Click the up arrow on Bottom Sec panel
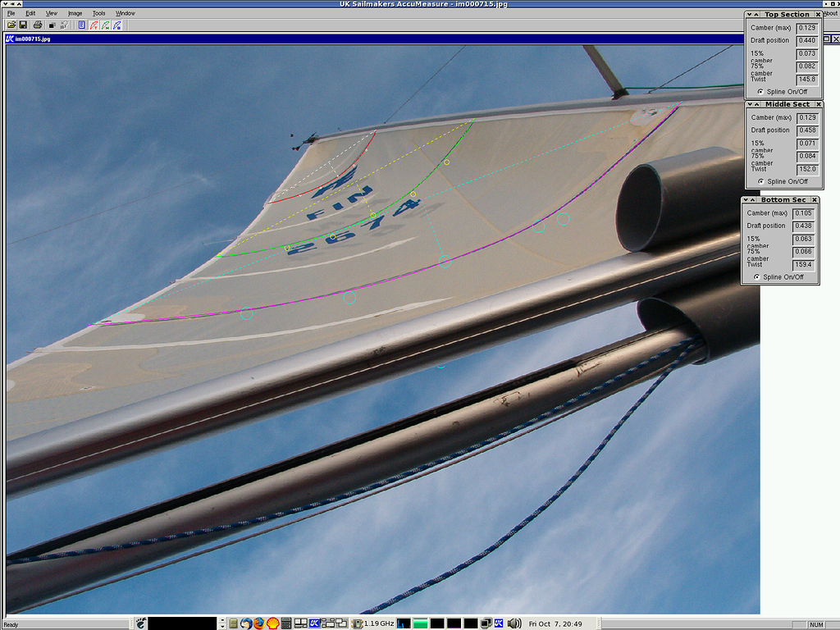Screen dimensions: 840x630 pyautogui.click(x=753, y=200)
